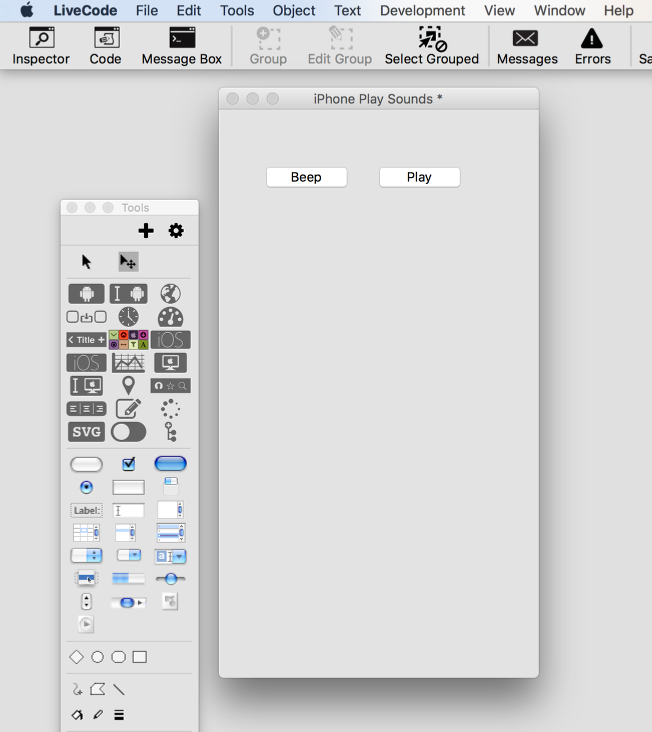Choose the Label field tool
This screenshot has height=732, width=652.
pyautogui.click(x=86, y=510)
